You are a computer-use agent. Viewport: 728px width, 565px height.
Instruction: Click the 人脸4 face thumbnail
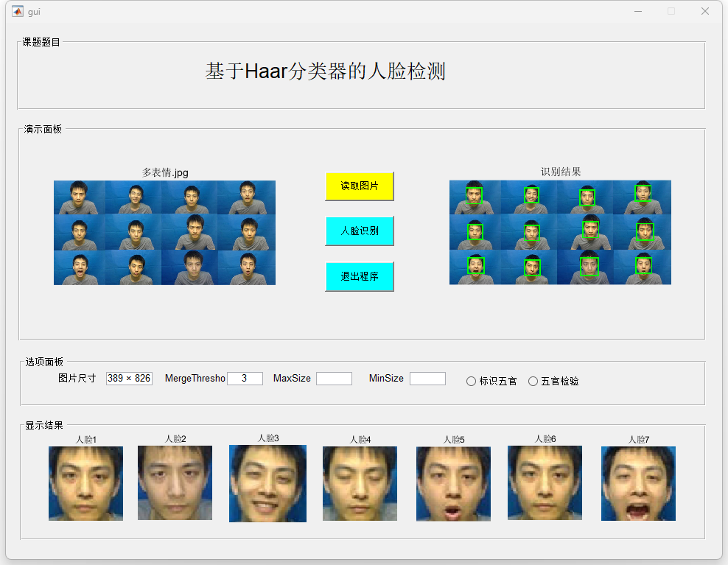[x=360, y=483]
